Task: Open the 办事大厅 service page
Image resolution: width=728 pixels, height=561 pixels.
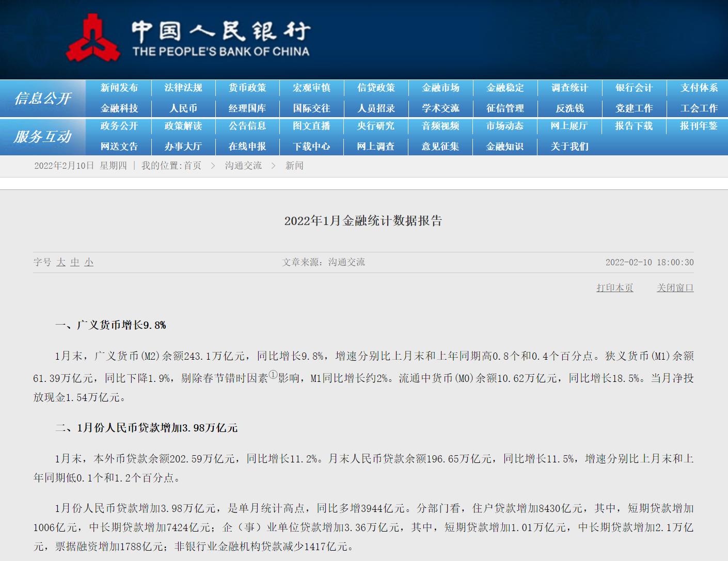Action: (183, 147)
